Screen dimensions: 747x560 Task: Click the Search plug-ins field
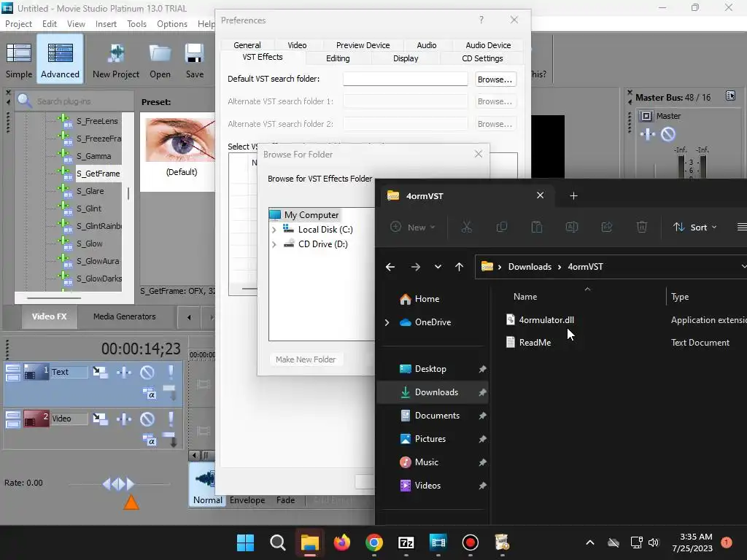pos(75,101)
